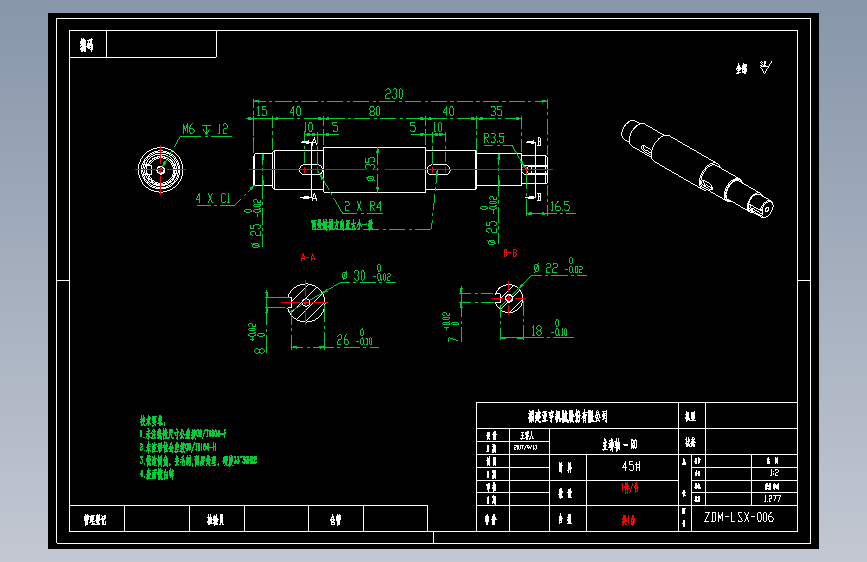
Task: Select the surface roughness symbol at the top right
Action: [765, 67]
